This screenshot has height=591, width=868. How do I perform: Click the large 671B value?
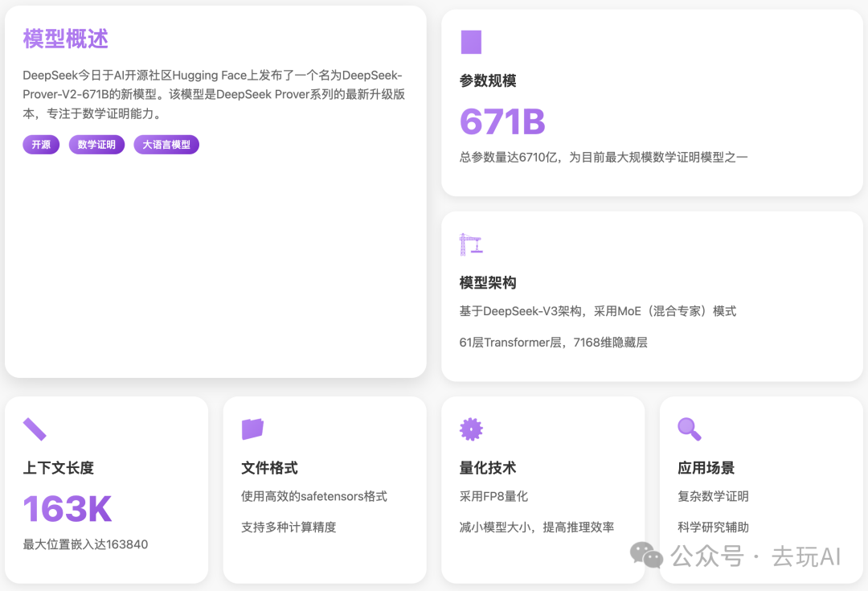502,121
